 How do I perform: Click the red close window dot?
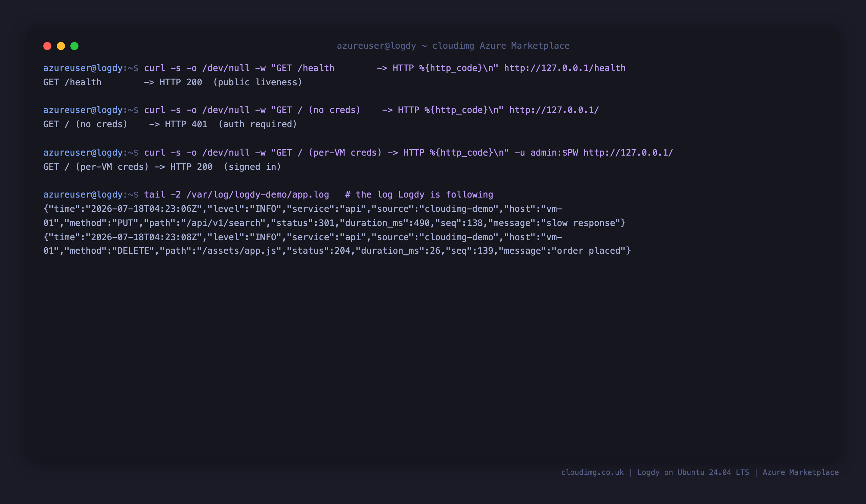[47, 46]
